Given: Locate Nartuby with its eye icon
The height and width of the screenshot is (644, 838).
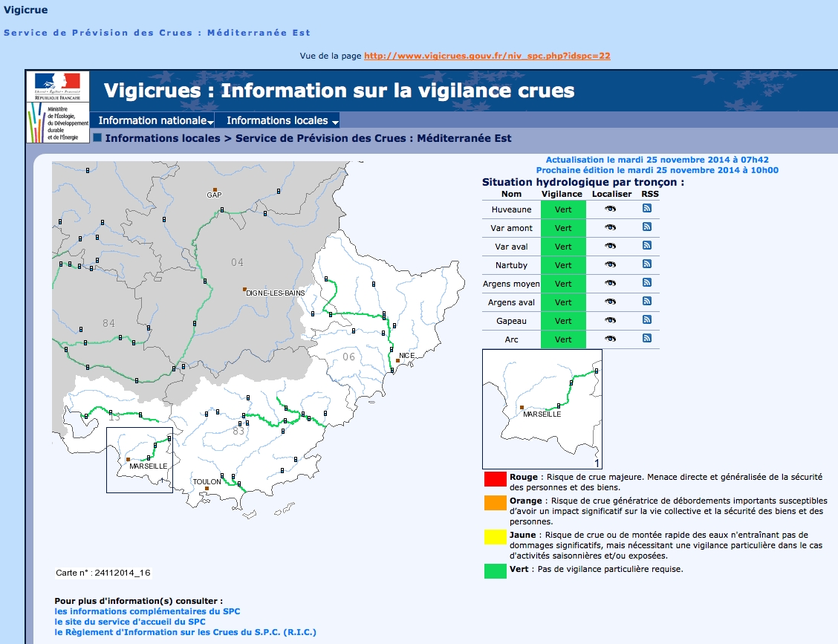Looking at the screenshot, I should [x=611, y=264].
